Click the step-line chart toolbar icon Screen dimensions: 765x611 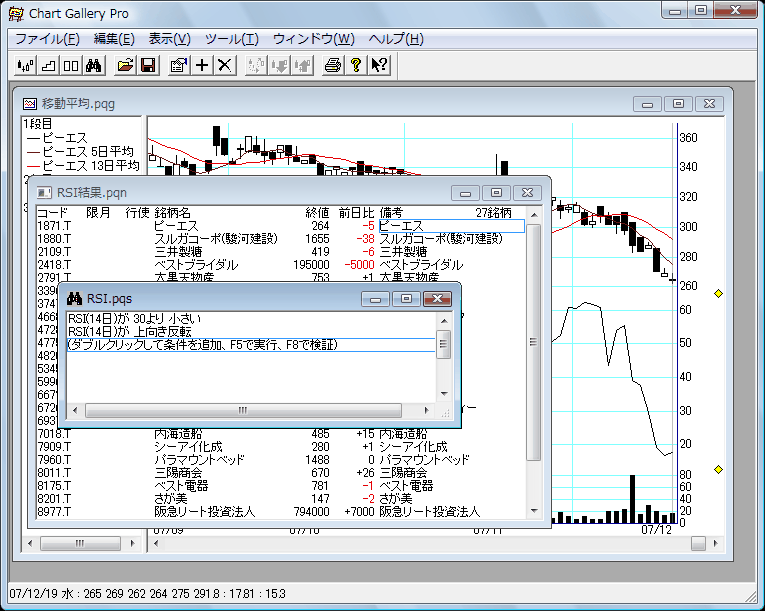pyautogui.click(x=48, y=65)
